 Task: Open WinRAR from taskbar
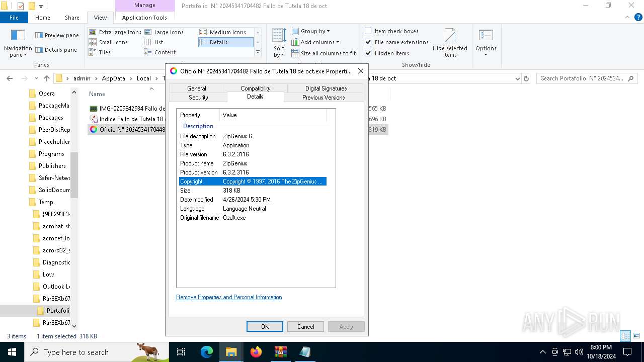[x=280, y=352]
